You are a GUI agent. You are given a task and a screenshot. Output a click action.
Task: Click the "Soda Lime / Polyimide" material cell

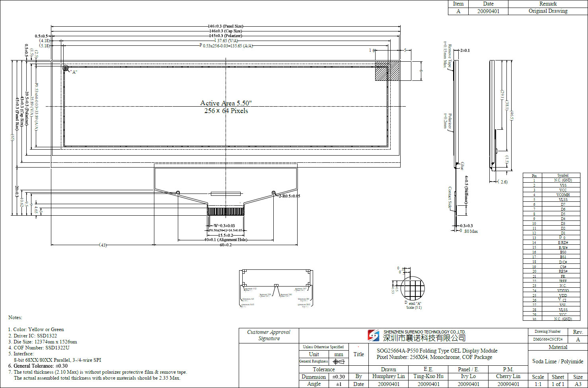click(x=557, y=361)
